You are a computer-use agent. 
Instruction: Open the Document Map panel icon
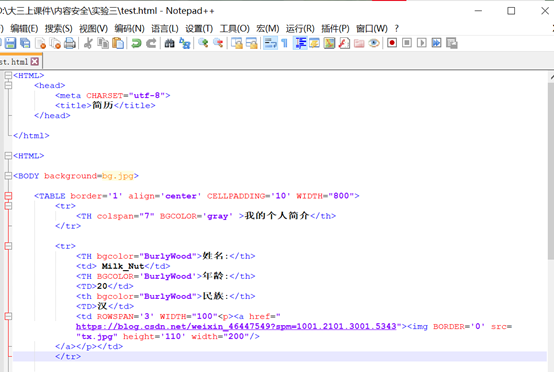tap(329, 43)
